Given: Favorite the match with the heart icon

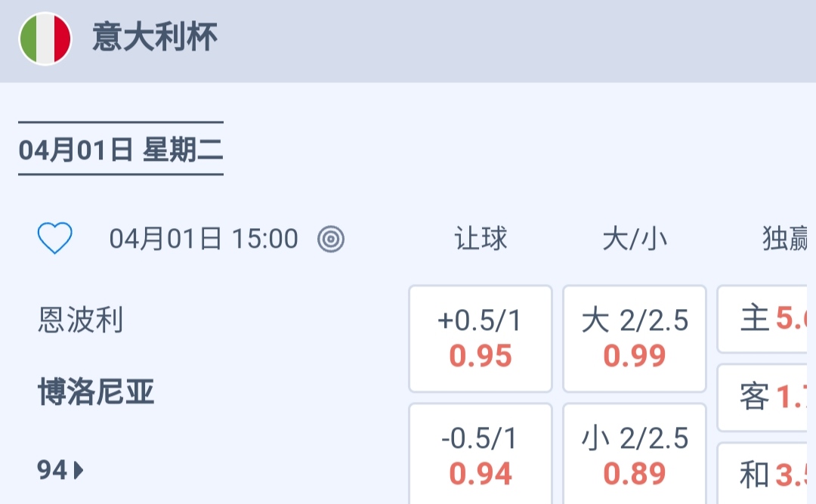Looking at the screenshot, I should (x=55, y=240).
